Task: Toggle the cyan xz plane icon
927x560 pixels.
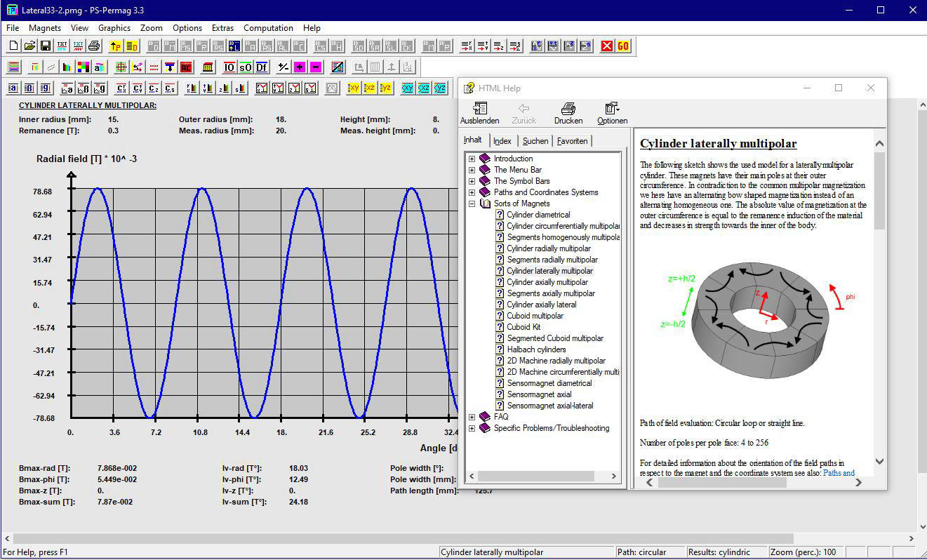Action: point(424,88)
